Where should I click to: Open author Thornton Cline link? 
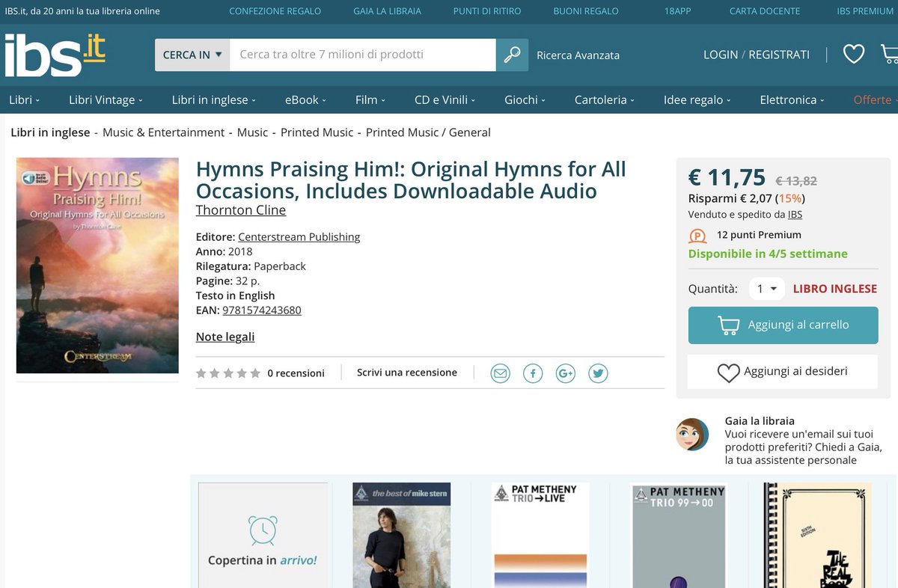coord(241,210)
